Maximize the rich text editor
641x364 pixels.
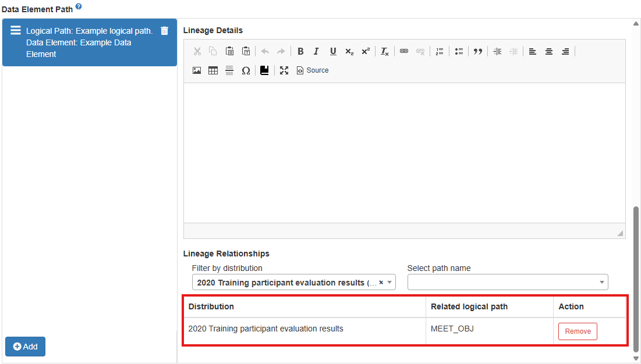click(284, 70)
